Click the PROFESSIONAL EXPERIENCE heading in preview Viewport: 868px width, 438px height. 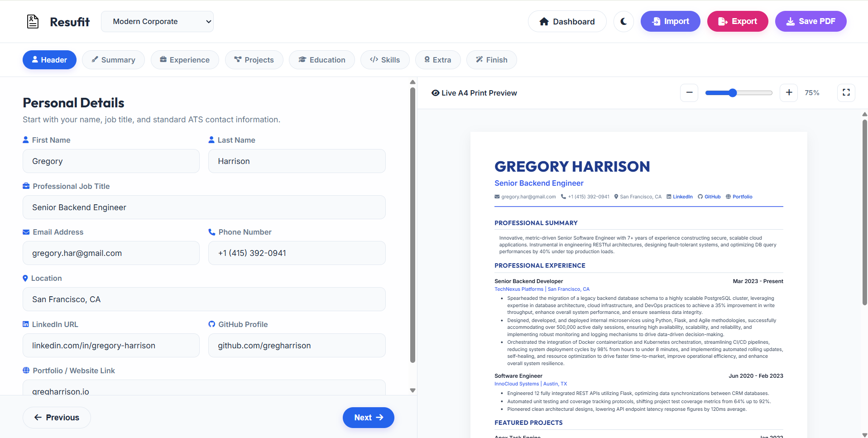[540, 265]
